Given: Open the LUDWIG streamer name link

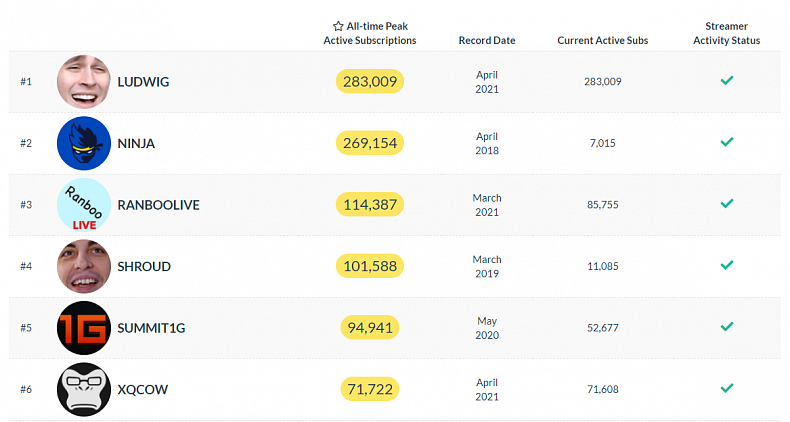Looking at the screenshot, I should pos(143,82).
